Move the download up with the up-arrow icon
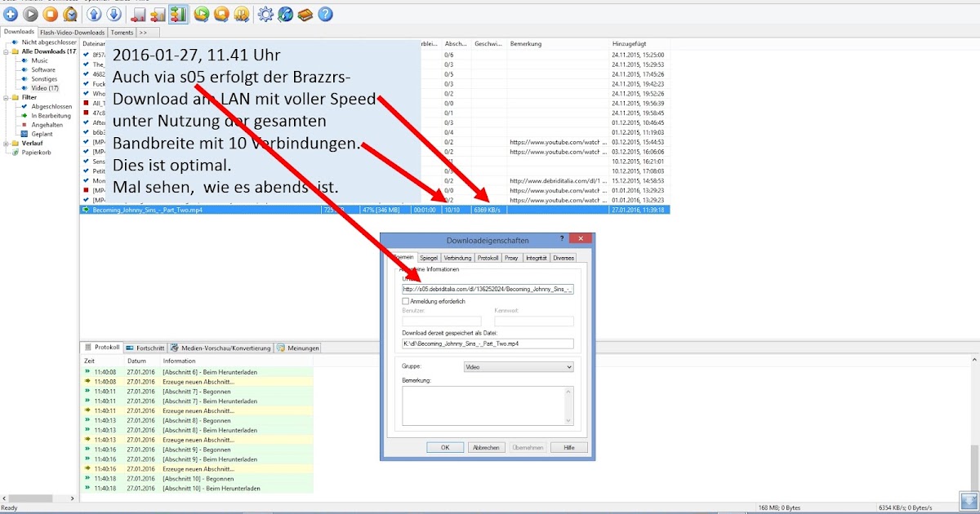980x514 pixels. 94,14
